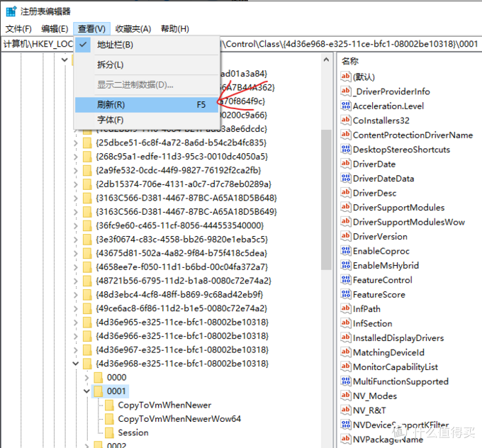Image resolution: width=482 pixels, height=448 pixels.
Task: Click the CopyToVmWhenNewer folder icon
Action: coord(109,405)
